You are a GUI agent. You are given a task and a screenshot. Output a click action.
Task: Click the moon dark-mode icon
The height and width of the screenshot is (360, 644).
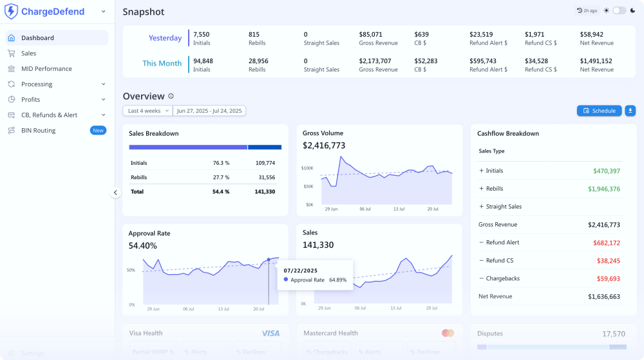(x=632, y=11)
